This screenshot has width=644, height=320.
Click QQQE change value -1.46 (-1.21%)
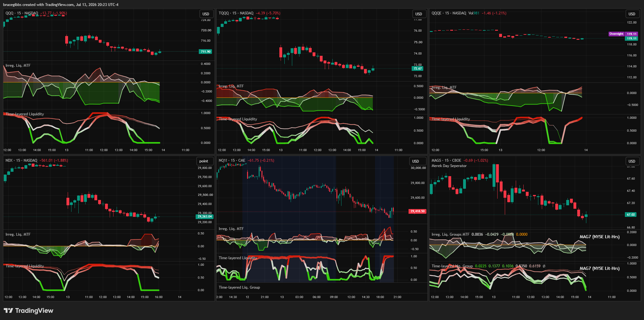pos(494,13)
